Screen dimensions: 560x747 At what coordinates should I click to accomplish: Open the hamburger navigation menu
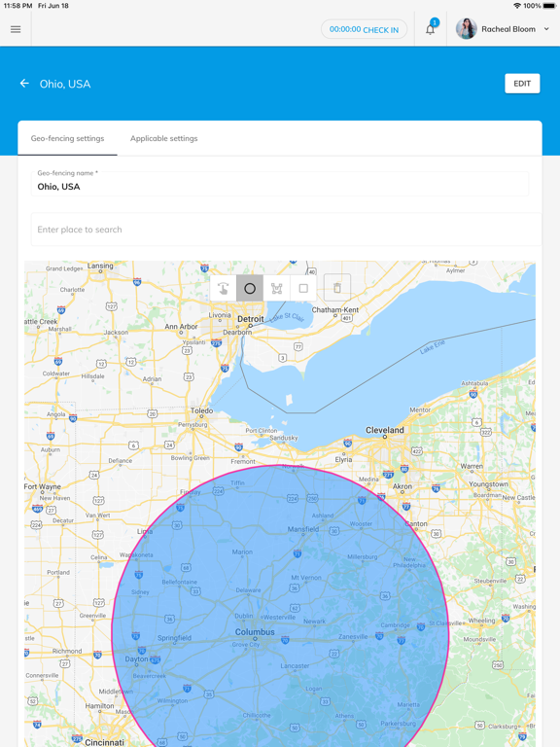(16, 29)
